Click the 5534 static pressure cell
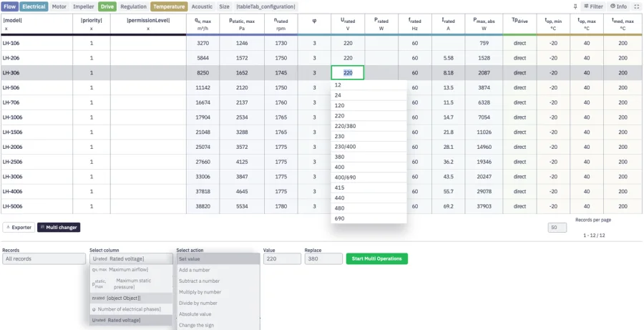Image resolution: width=644 pixels, height=330 pixels. point(242,206)
